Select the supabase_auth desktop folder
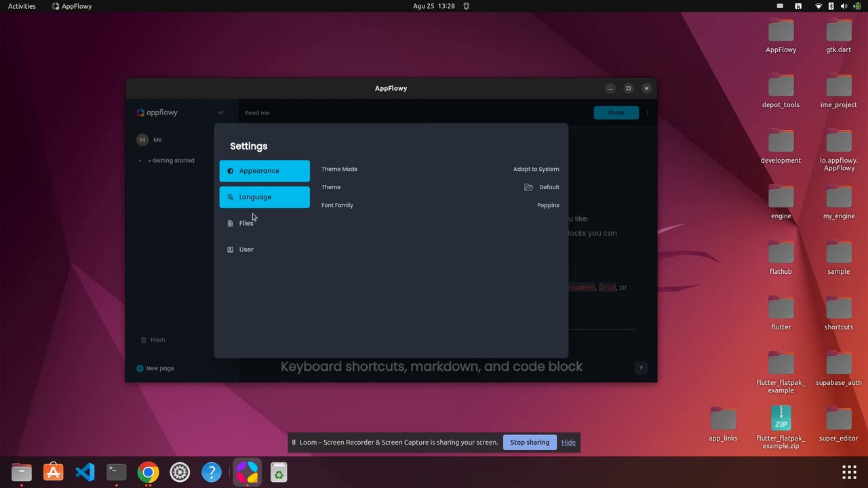The image size is (868, 488). pos(839,369)
